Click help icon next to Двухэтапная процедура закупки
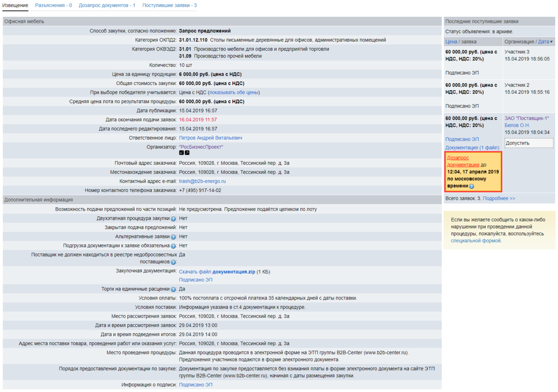 [x=173, y=219]
